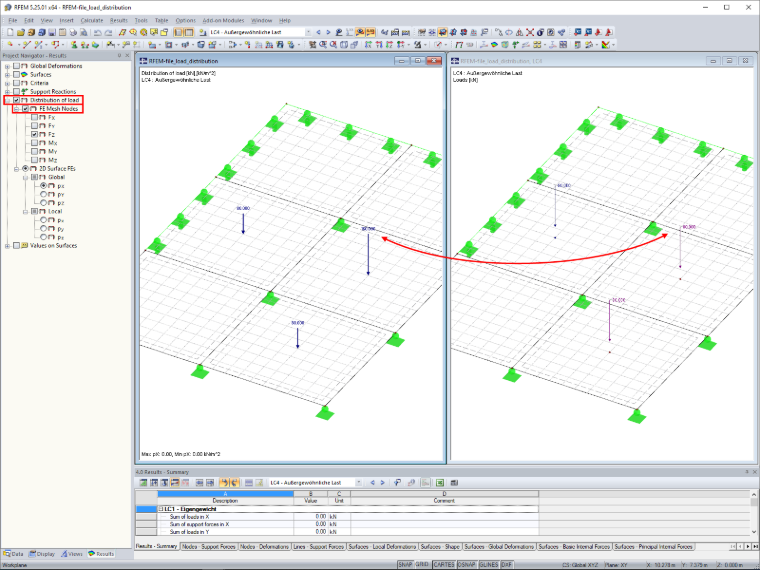Click the new line tool icon
This screenshot has height=570, width=760.
26,45
